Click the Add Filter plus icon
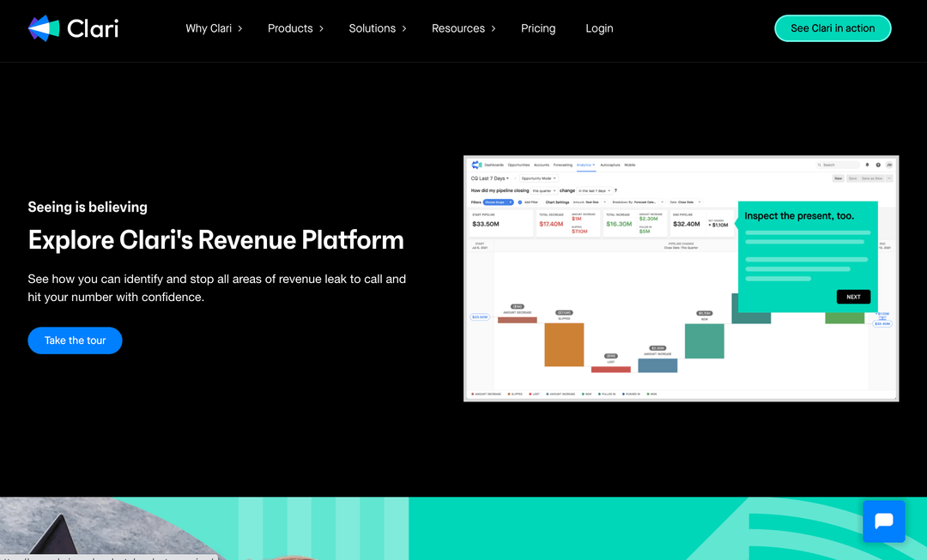The image size is (927, 560). 518,202
